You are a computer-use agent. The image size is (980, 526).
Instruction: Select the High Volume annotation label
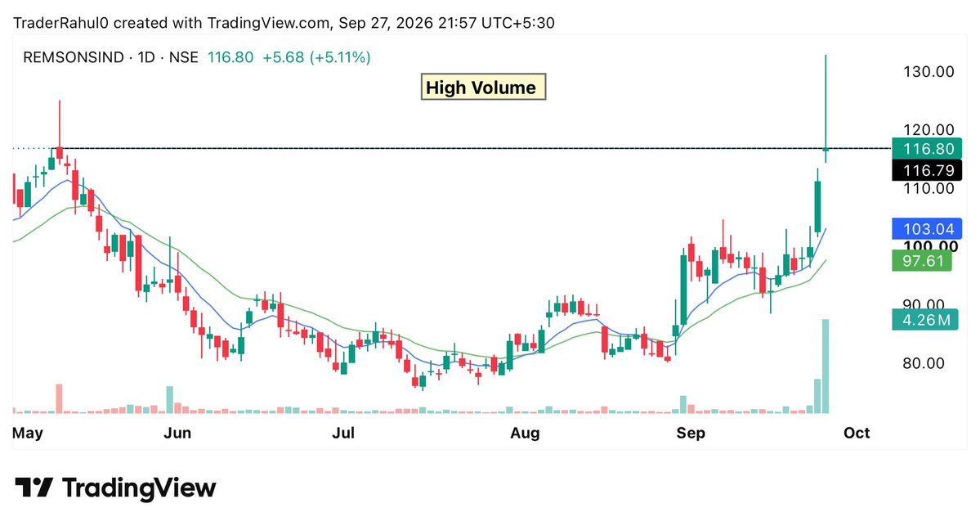(x=483, y=87)
